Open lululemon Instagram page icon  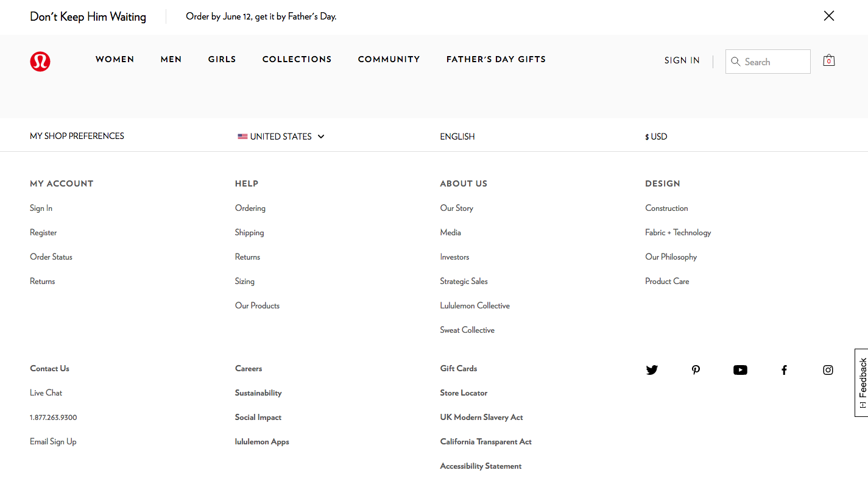pos(828,370)
